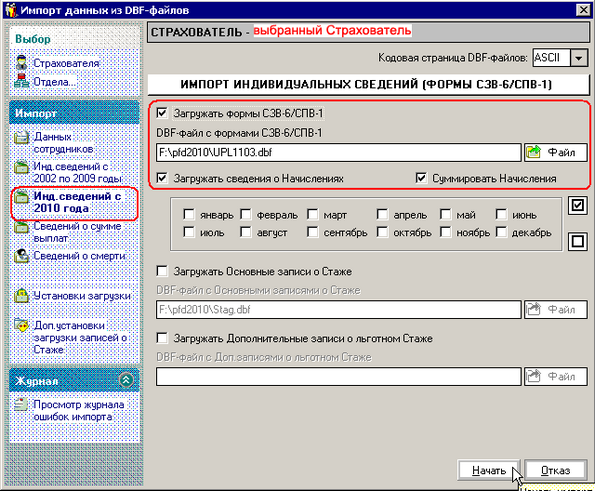This screenshot has height=491, width=595.
Task: Disable Суммировать Начисления checkbox
Action: 421,178
